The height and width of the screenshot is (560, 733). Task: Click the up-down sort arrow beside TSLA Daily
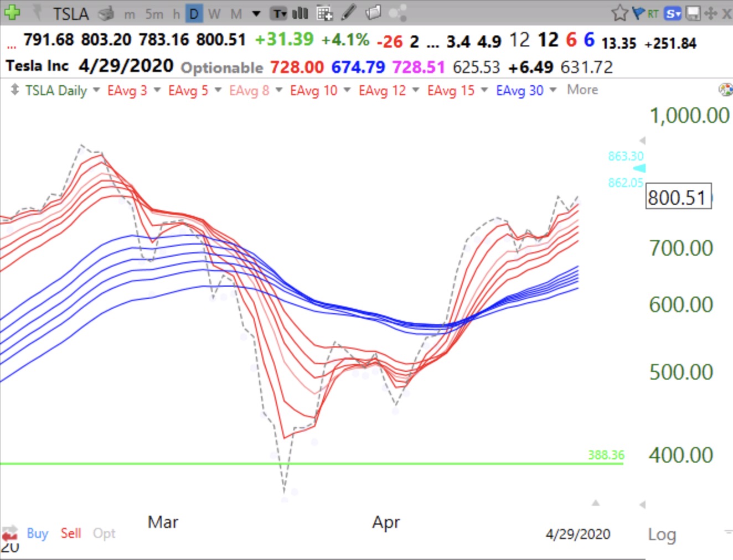[x=14, y=90]
